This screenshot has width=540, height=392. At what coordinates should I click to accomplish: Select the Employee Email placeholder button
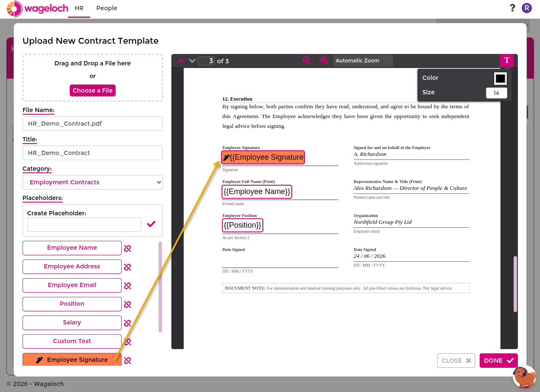(x=72, y=285)
